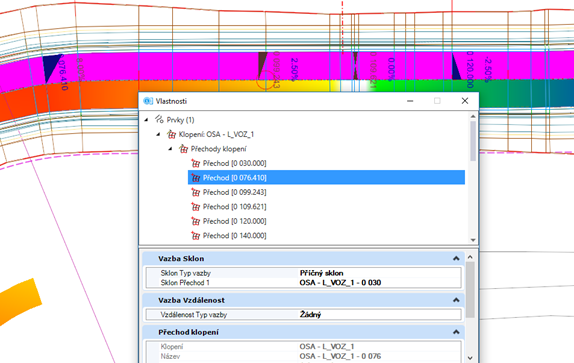Click icon of Přechod [0 099.243]
The width and height of the screenshot is (574, 363).
coord(195,192)
